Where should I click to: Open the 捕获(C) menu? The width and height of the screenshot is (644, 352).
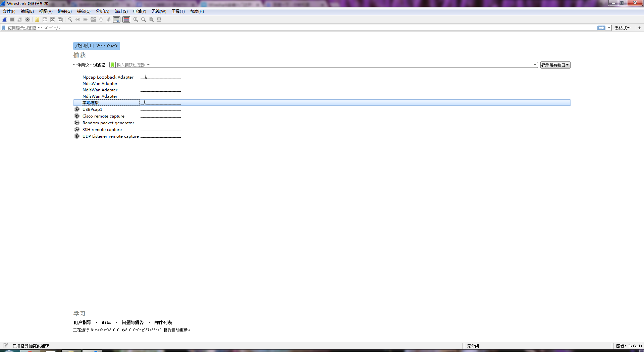click(84, 11)
